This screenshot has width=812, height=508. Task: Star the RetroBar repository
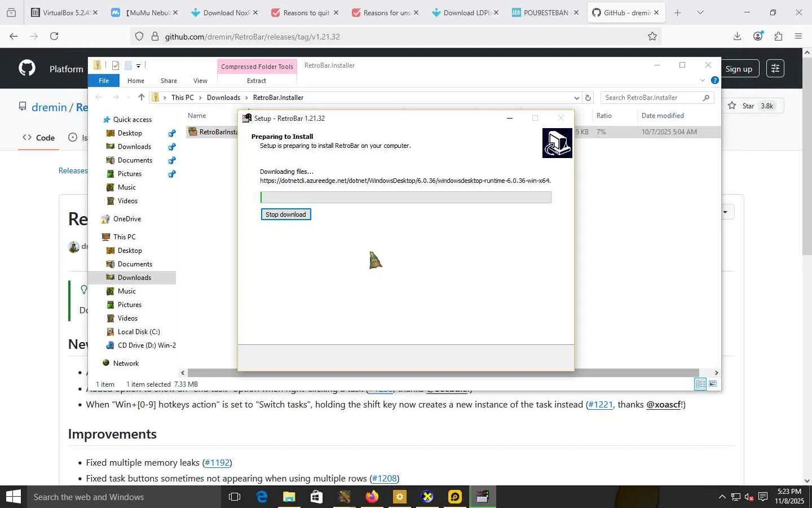click(x=752, y=106)
